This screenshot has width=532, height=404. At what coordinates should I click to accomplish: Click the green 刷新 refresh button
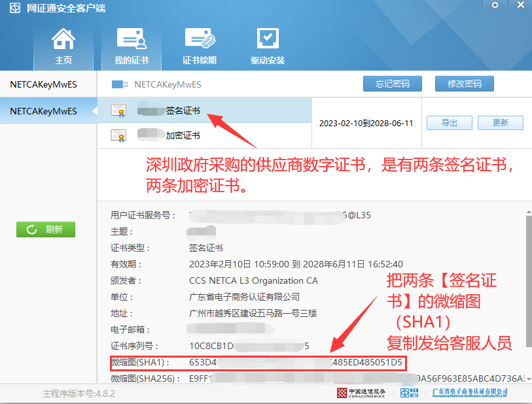tap(46, 229)
